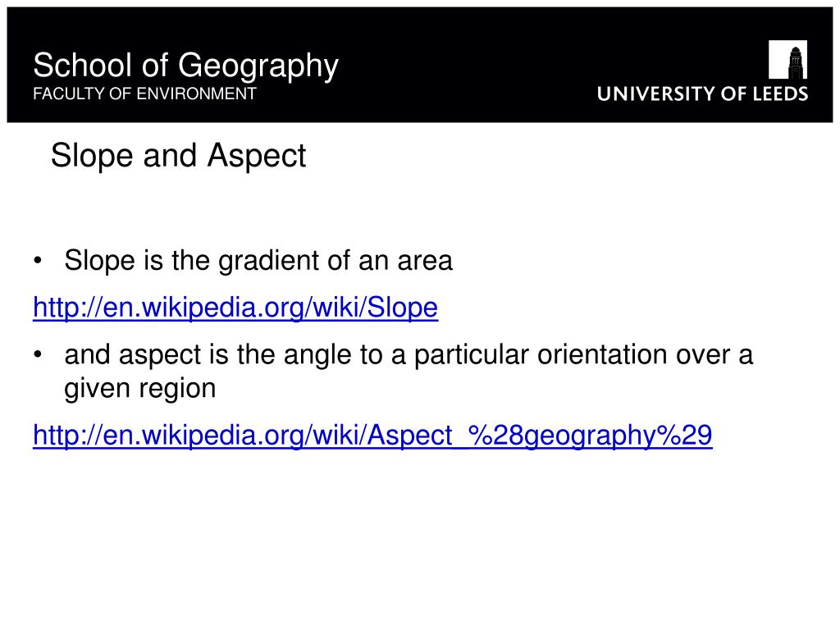840x630 pixels.
Task: Click the Slope and Aspect slide title
Action: (178, 156)
